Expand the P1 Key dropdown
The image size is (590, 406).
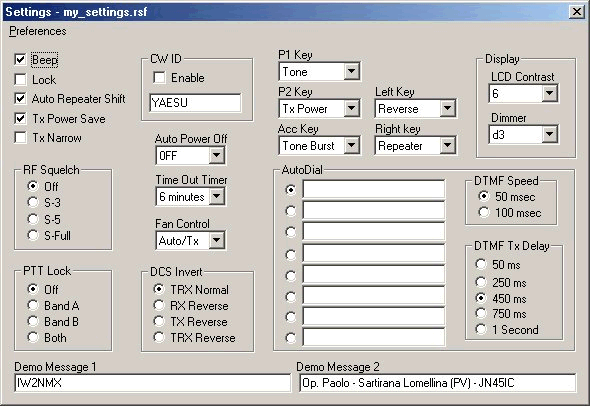tap(351, 71)
